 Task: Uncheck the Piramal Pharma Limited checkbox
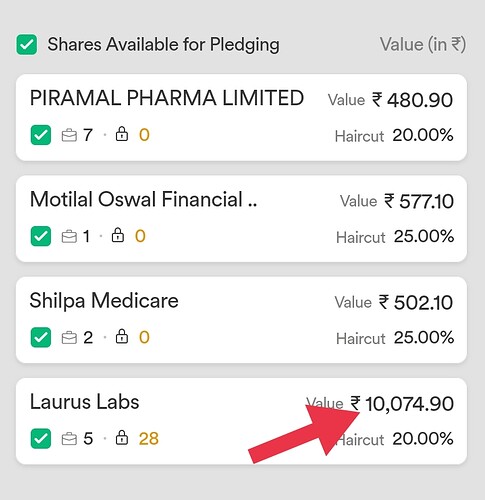pyautogui.click(x=41, y=135)
